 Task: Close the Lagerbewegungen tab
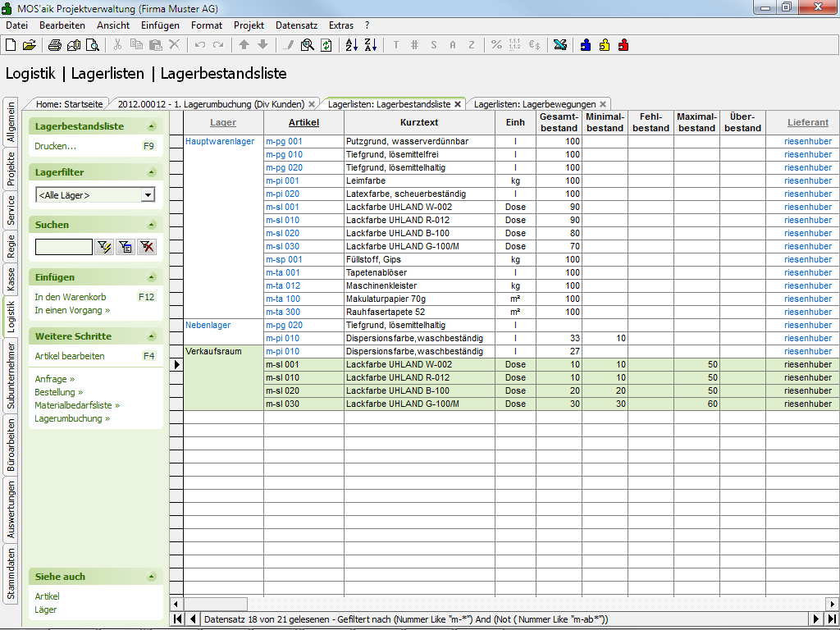point(603,104)
